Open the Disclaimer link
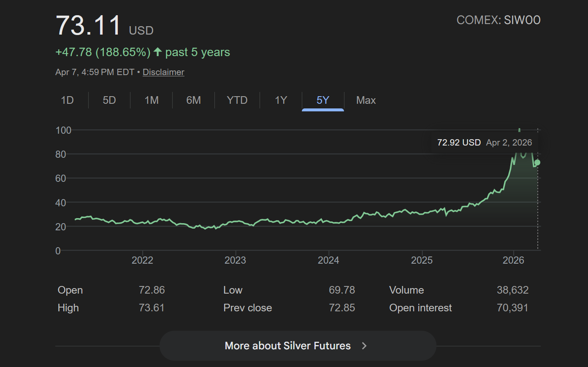Image resolution: width=588 pixels, height=367 pixels. click(x=163, y=72)
